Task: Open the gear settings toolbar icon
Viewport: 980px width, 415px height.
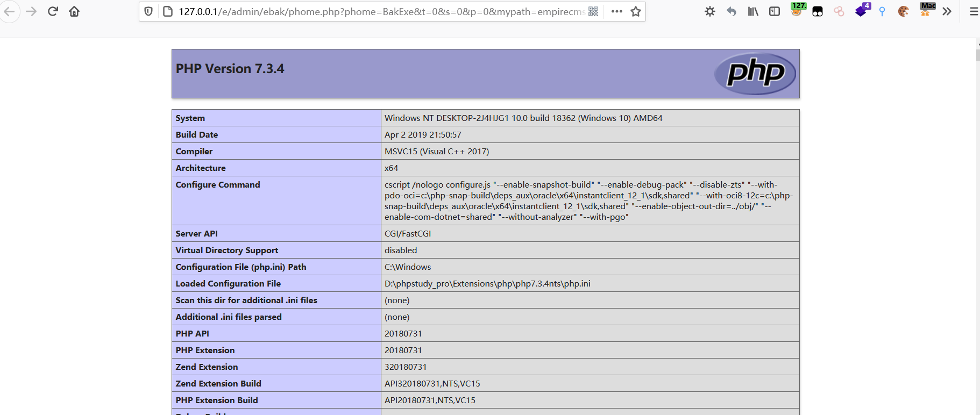Action: (x=710, y=11)
